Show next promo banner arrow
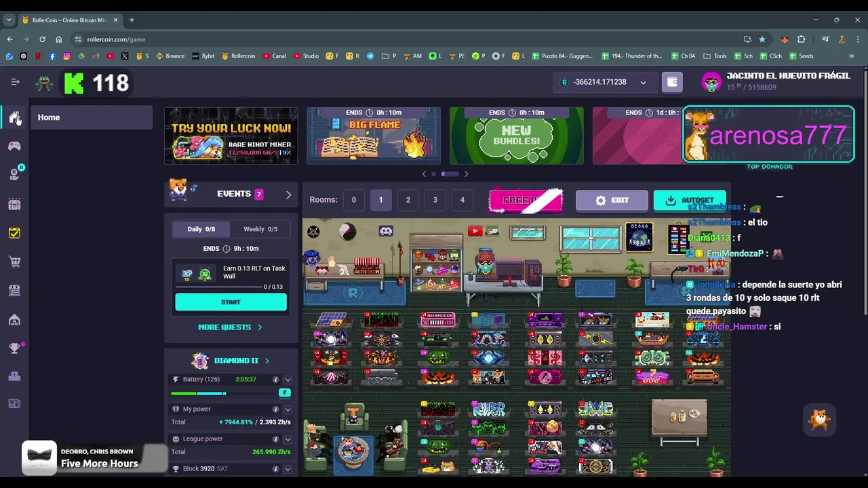This screenshot has height=488, width=868. click(x=466, y=174)
